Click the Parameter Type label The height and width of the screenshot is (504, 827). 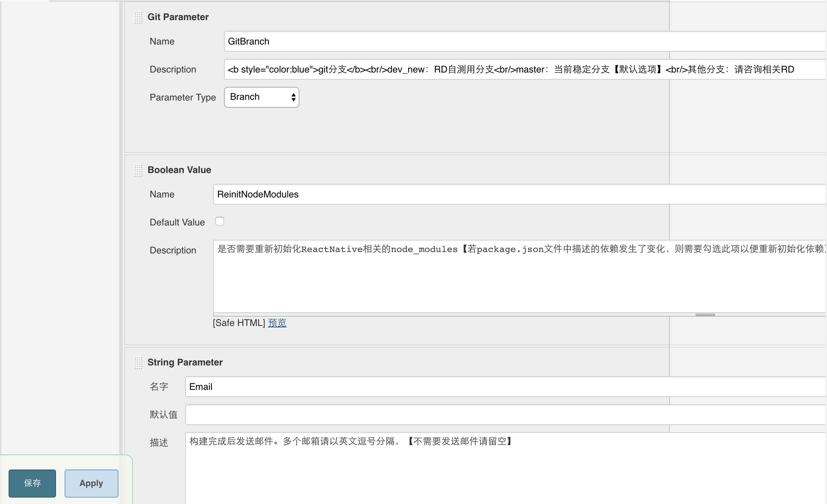tap(183, 97)
